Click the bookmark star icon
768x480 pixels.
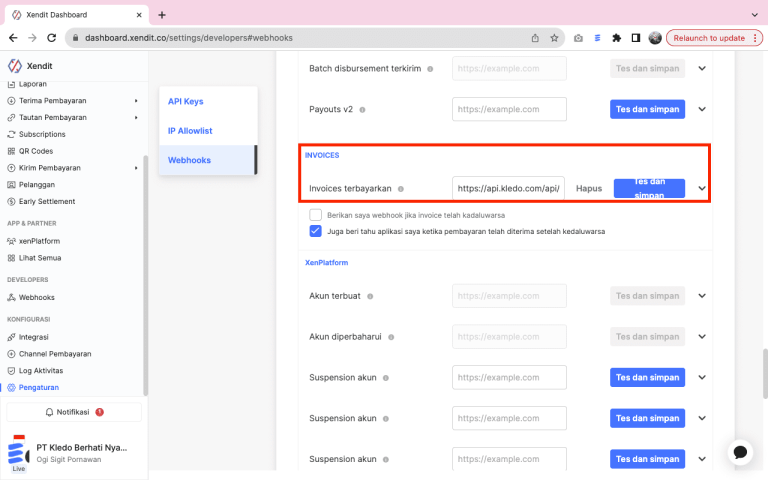click(x=554, y=38)
